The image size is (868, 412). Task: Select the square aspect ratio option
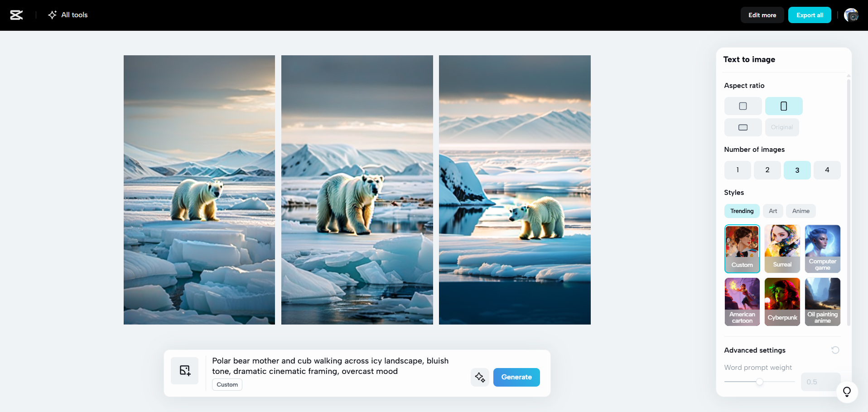pyautogui.click(x=743, y=106)
